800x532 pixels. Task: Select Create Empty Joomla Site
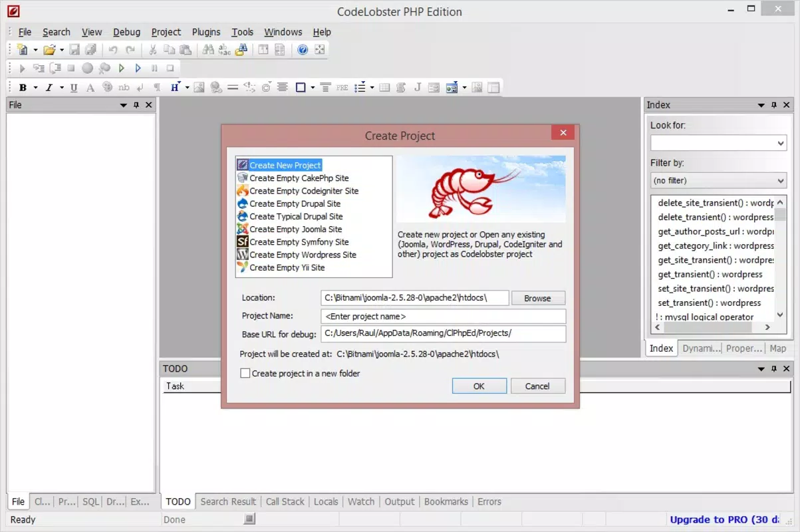click(x=290, y=229)
